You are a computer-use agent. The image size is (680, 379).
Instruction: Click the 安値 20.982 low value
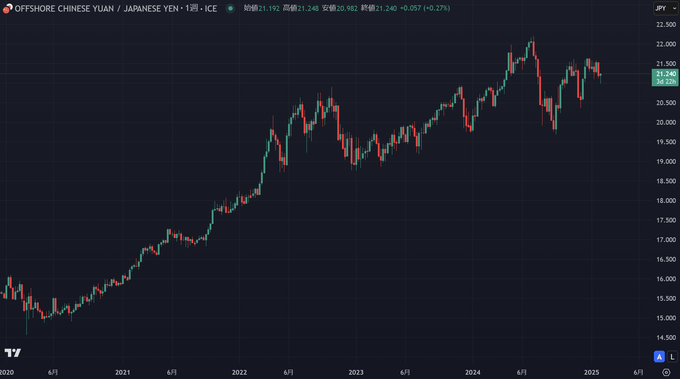(x=340, y=8)
